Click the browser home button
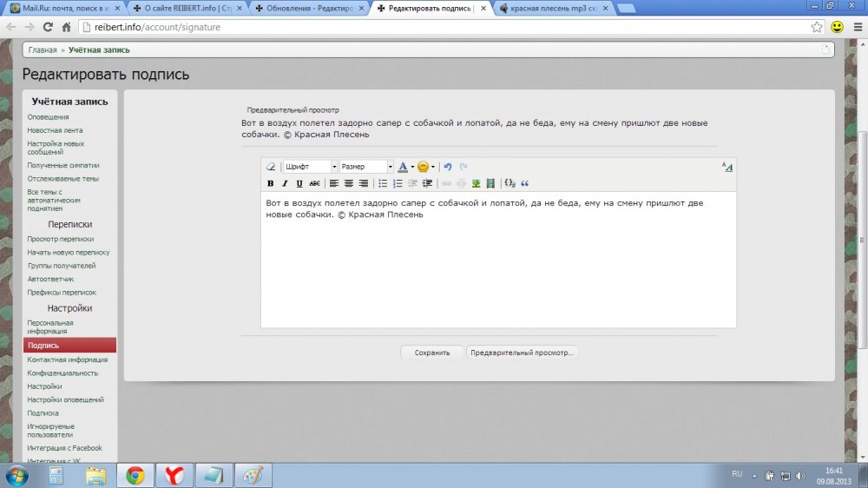868x488 pixels. 67,27
